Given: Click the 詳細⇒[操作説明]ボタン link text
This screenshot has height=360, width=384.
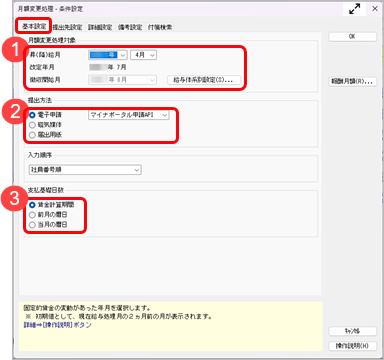Looking at the screenshot, I should [x=57, y=325].
